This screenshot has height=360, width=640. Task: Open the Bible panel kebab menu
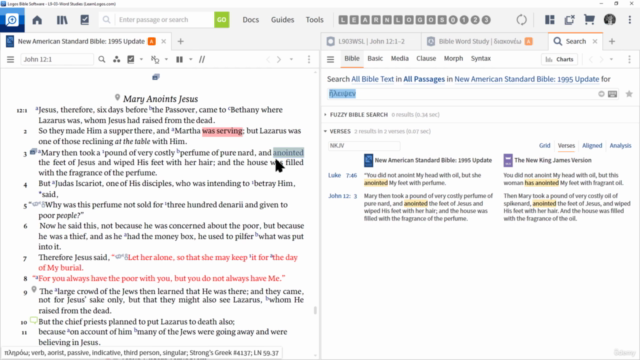(x=309, y=60)
